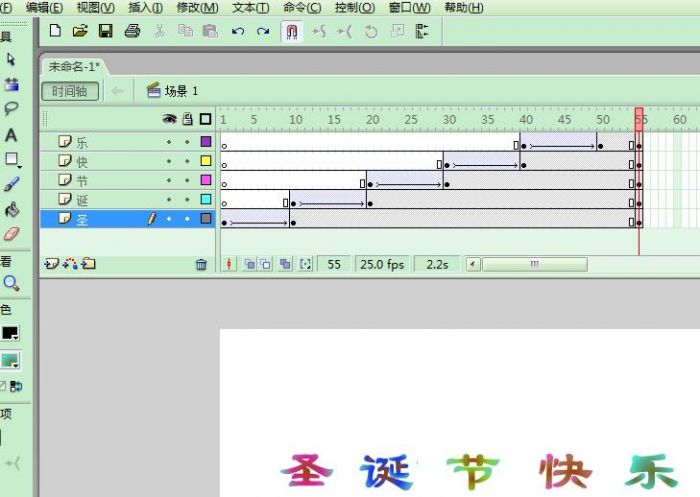Click the Add Motion Guide icon
Image resolution: width=700 pixels, height=497 pixels.
tap(70, 264)
